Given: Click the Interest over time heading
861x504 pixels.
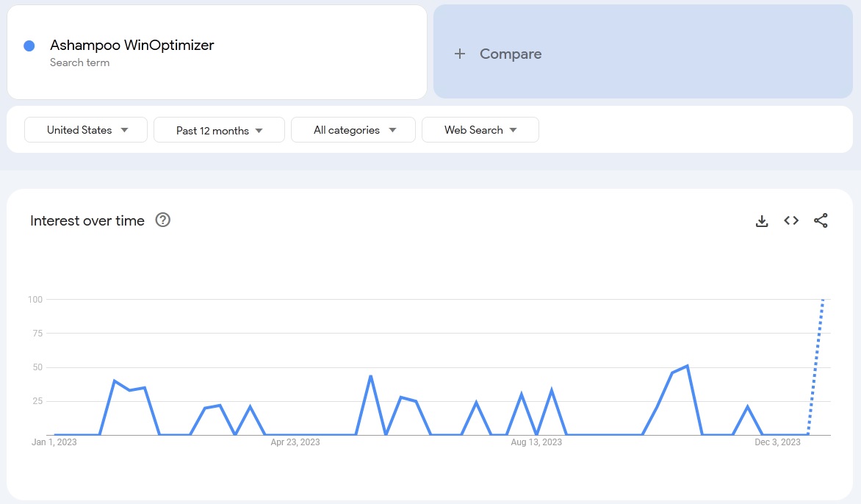Looking at the screenshot, I should pos(87,220).
